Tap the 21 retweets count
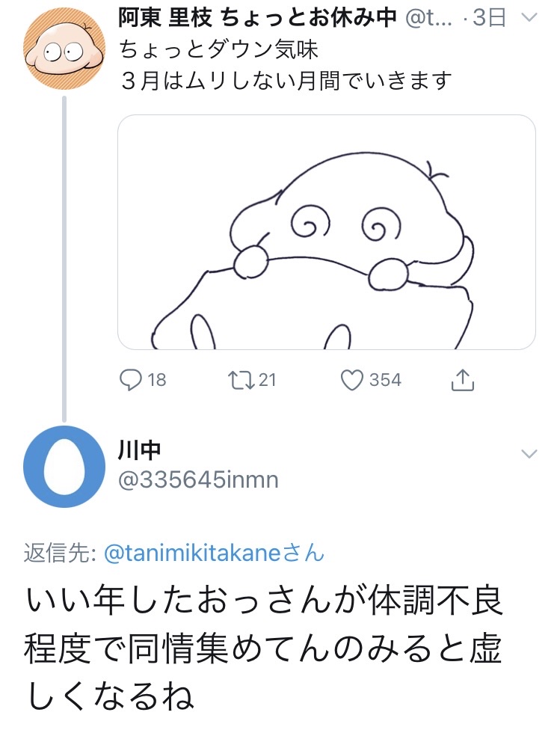Image resolution: width=560 pixels, height=730 pixels. pos(267,380)
